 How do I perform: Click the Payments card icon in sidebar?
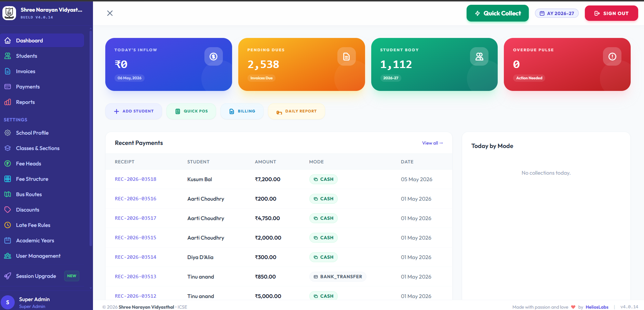click(8, 86)
